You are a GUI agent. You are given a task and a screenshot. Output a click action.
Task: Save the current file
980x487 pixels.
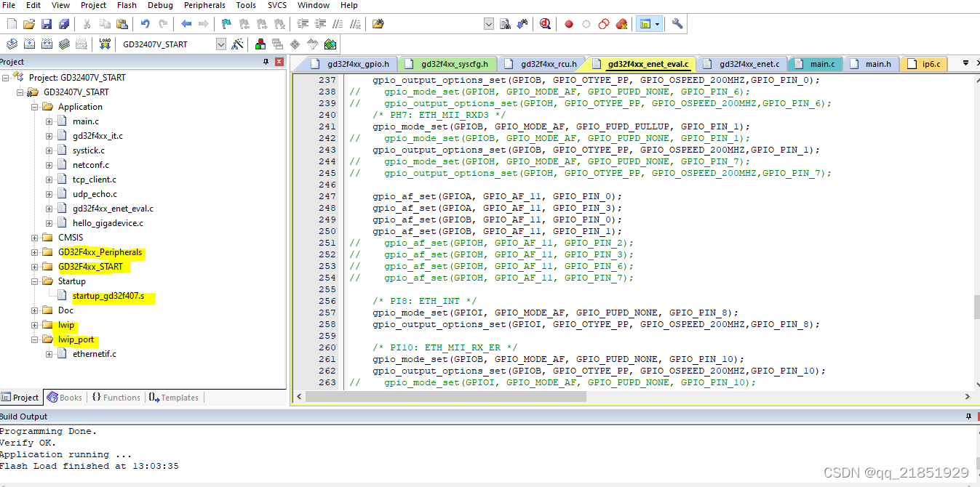pyautogui.click(x=47, y=24)
